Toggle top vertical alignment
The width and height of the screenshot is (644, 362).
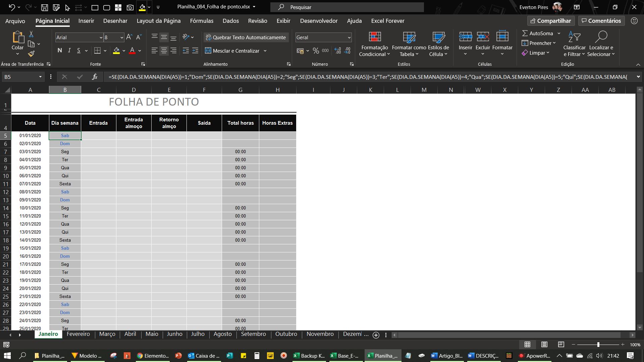coord(154,36)
